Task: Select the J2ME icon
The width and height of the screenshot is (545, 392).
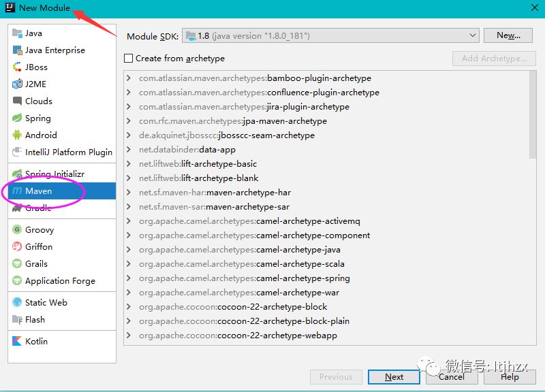Action: (x=17, y=84)
